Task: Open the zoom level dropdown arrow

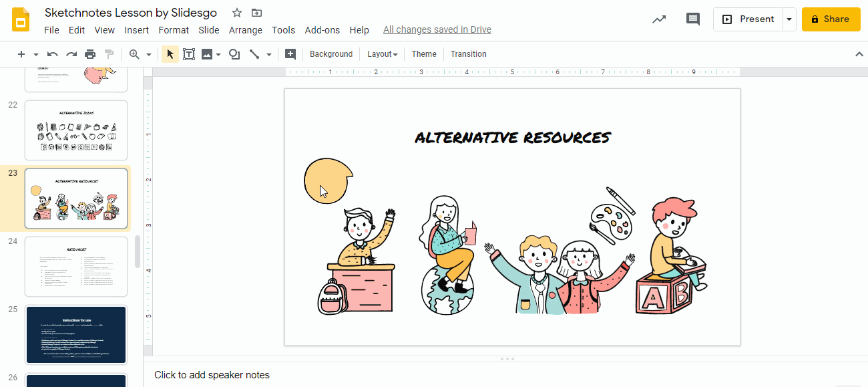Action: (x=148, y=54)
